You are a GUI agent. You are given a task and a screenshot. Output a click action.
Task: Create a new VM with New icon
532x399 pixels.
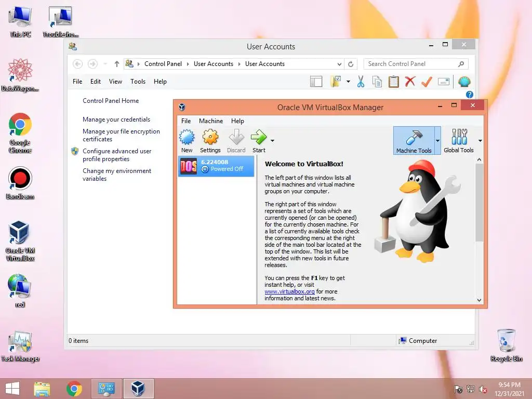(x=187, y=141)
